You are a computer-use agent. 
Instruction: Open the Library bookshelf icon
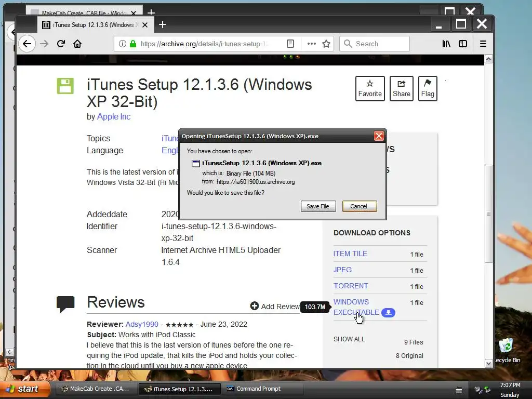click(x=446, y=44)
